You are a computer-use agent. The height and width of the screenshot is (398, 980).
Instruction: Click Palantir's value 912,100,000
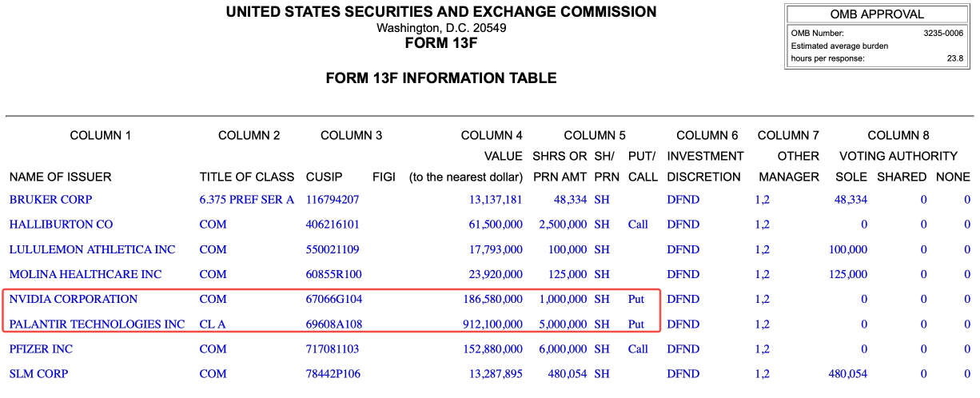pyautogui.click(x=492, y=324)
